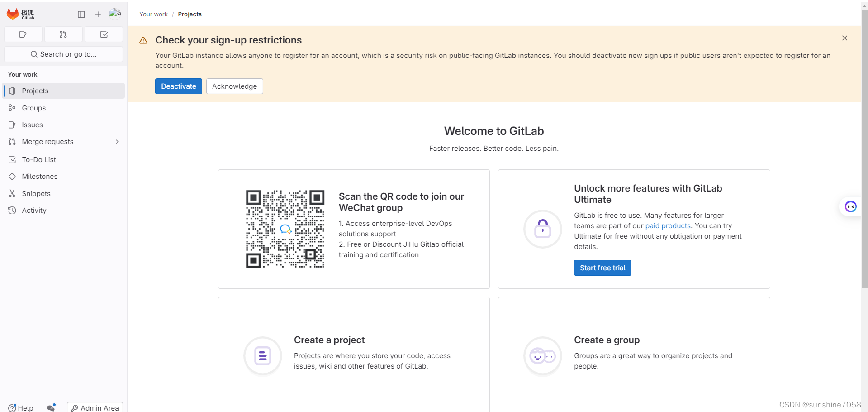868x412 pixels.
Task: Open the Create a group card
Action: pyautogui.click(x=634, y=355)
